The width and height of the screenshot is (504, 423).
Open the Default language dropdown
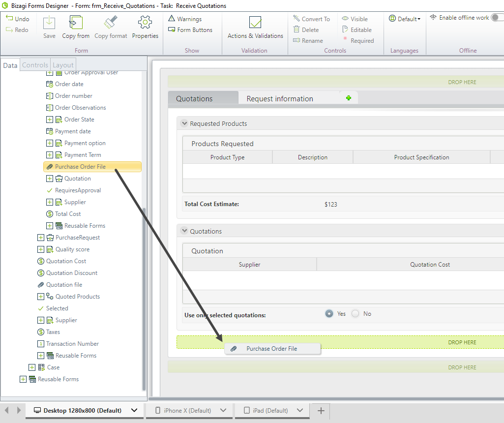click(x=405, y=19)
